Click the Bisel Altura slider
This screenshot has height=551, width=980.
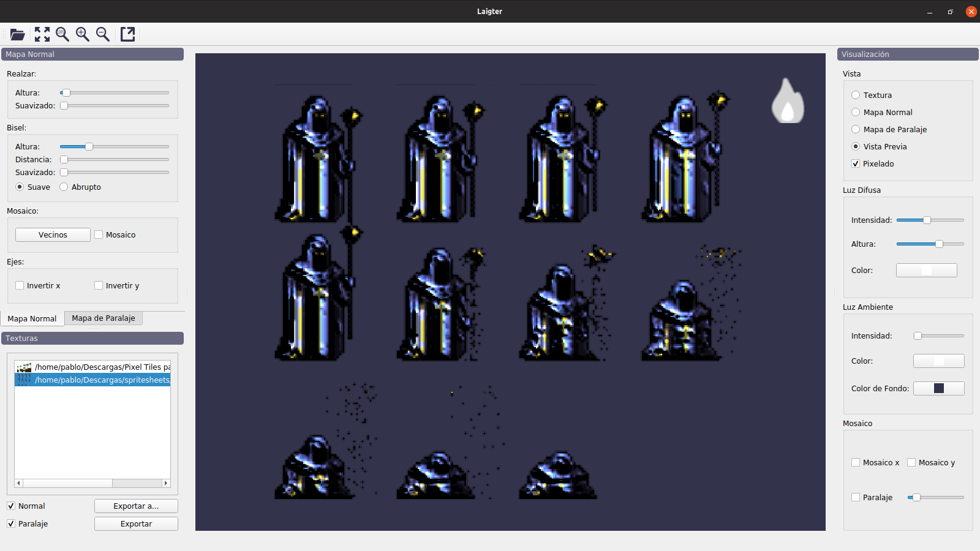115,147
